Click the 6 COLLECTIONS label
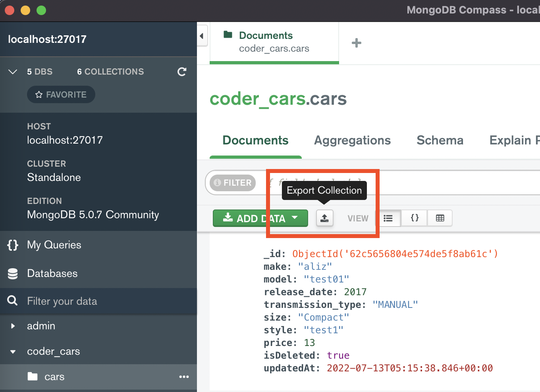The width and height of the screenshot is (540, 392). (110, 72)
